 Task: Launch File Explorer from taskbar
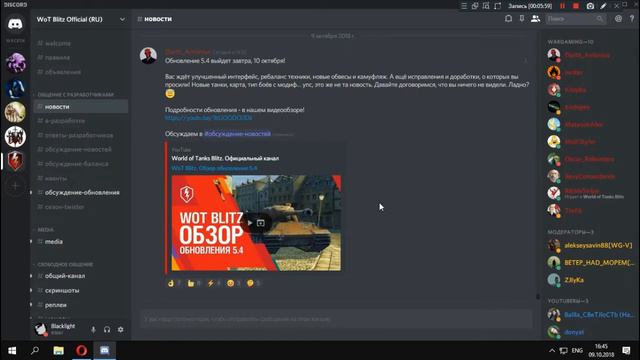pyautogui.click(x=58, y=351)
